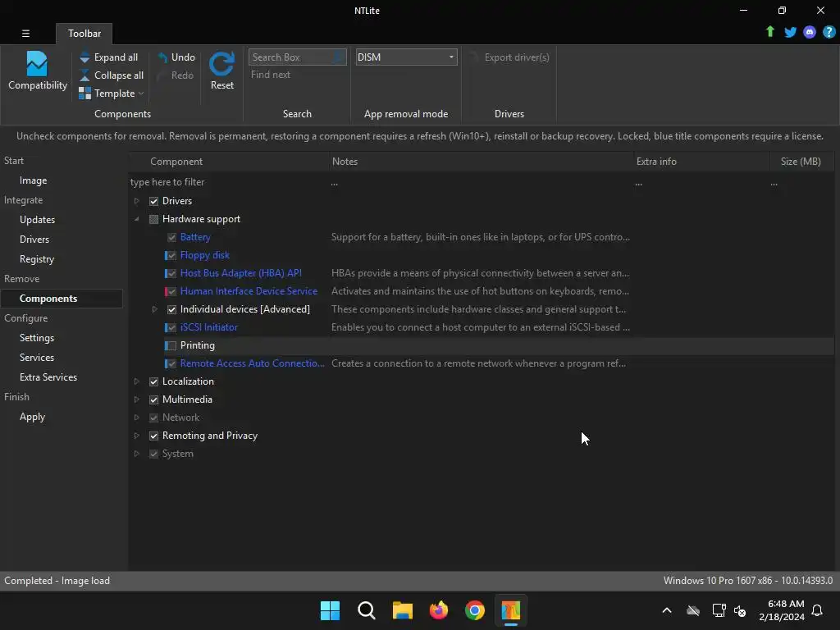The image size is (840, 630).
Task: Open the Extra Services page
Action: [x=48, y=377]
